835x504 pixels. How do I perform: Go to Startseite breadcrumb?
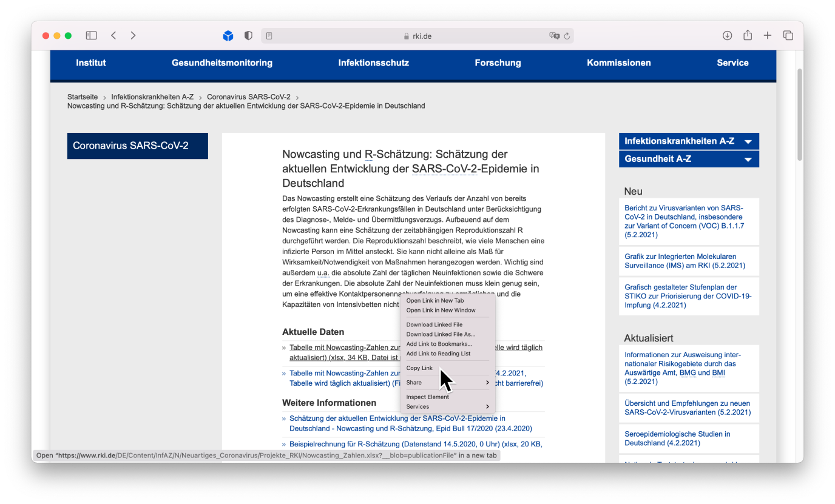point(83,97)
